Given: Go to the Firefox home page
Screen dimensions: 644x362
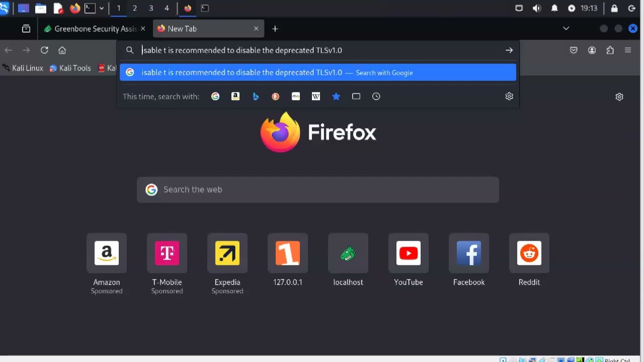Looking at the screenshot, I should (62, 50).
